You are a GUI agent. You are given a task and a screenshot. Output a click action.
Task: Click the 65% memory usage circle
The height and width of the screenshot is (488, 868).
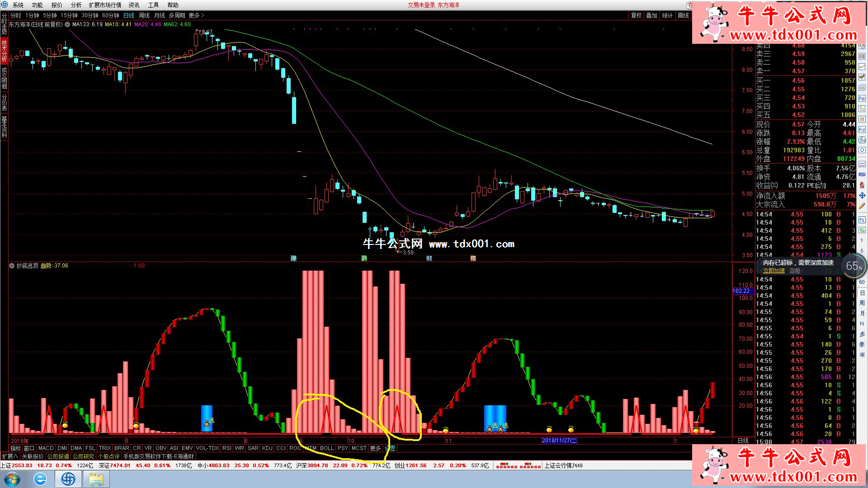click(854, 266)
